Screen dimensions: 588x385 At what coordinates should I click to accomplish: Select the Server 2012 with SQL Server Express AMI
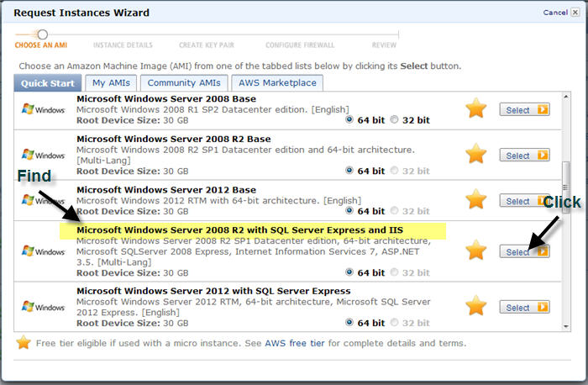[525, 307]
